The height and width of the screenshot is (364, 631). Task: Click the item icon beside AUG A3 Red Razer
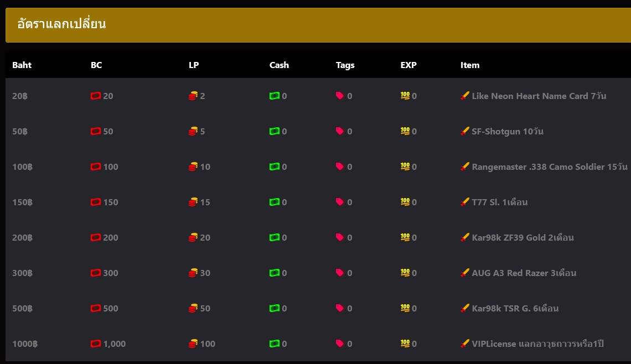click(465, 273)
